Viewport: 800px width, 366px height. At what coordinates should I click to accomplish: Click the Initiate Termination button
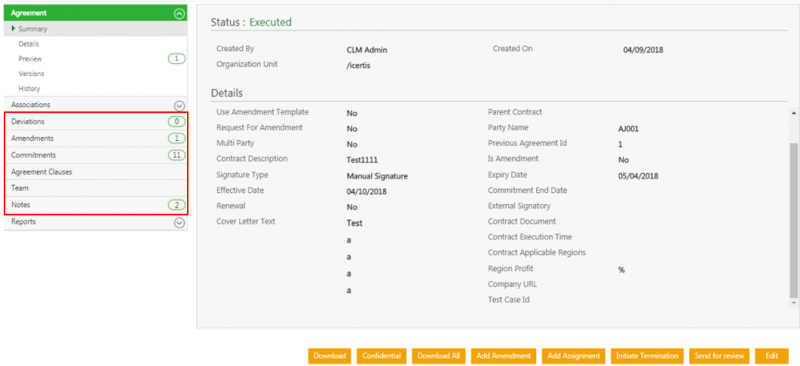pos(647,356)
